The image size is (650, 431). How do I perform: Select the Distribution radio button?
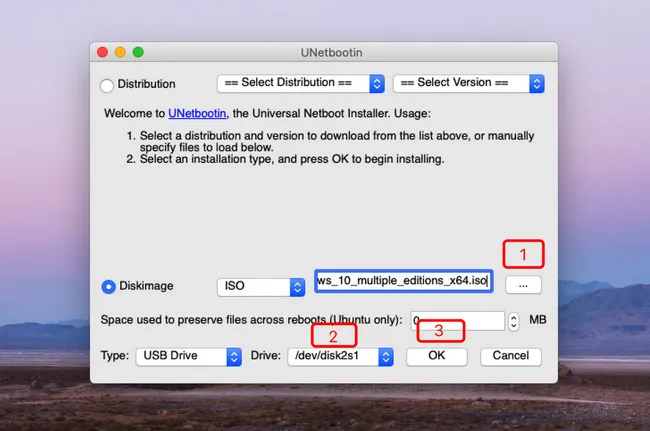(x=107, y=84)
